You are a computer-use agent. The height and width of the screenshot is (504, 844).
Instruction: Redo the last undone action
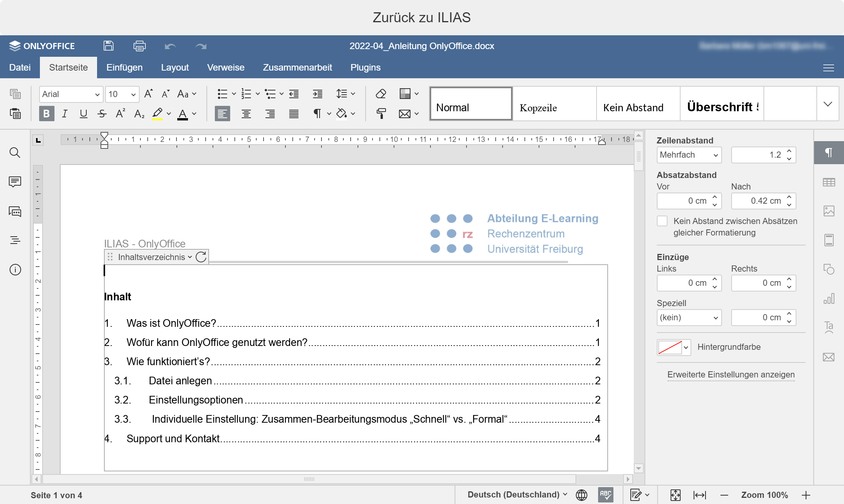(x=201, y=46)
